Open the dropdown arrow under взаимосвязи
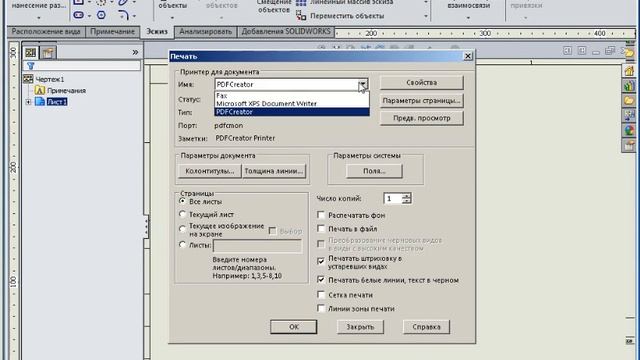640x360 pixels. tap(468, 18)
